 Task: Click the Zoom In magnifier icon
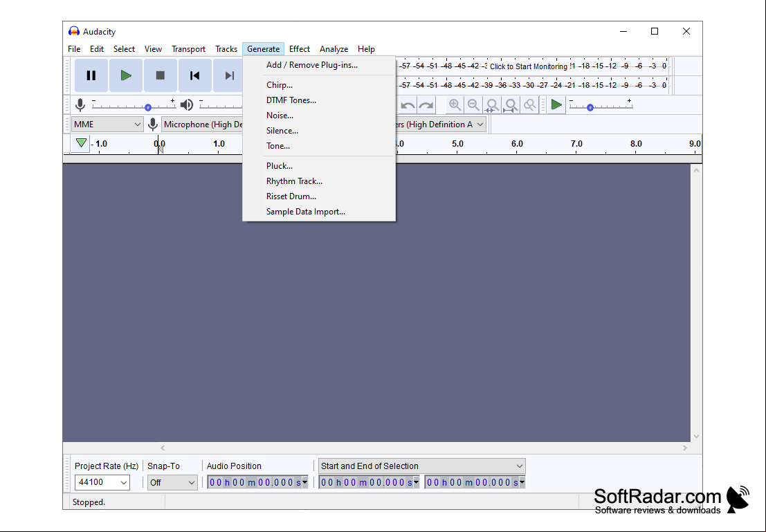(455, 105)
